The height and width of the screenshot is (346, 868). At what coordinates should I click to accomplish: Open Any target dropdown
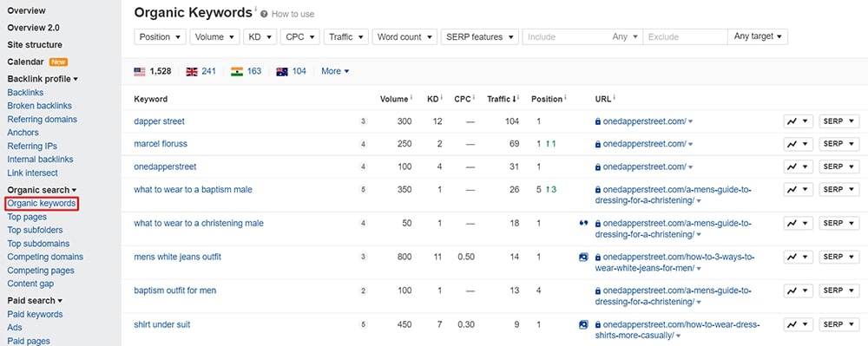(758, 37)
